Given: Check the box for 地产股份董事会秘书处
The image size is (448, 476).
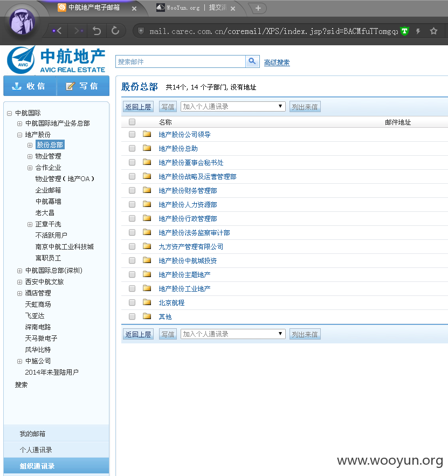Looking at the screenshot, I should (132, 162).
